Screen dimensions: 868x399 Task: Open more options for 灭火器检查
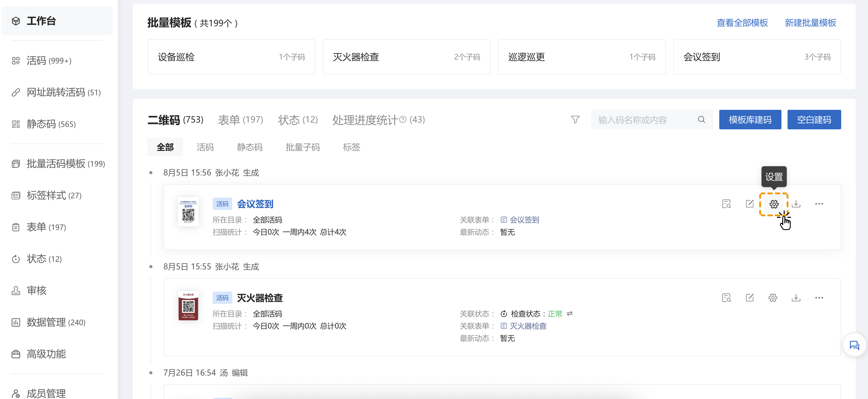[819, 298]
